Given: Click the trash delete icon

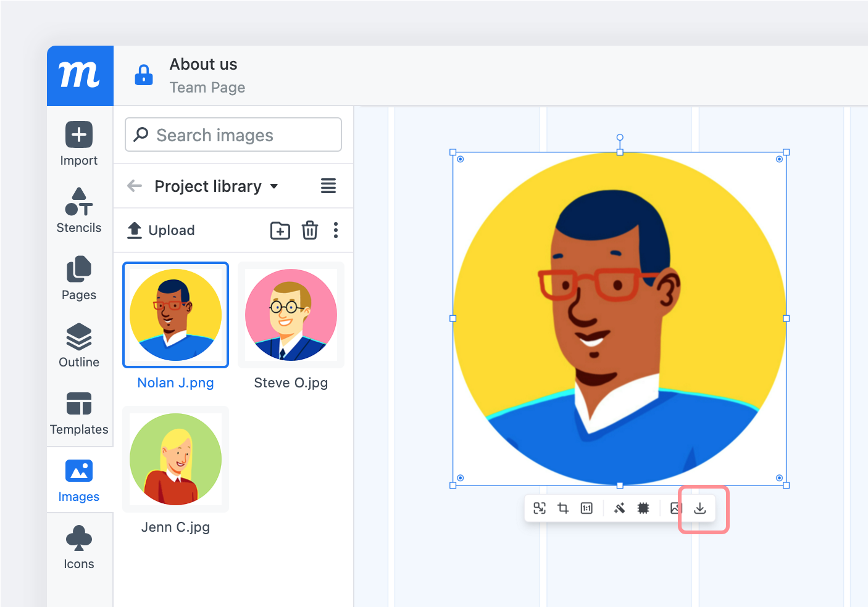Looking at the screenshot, I should tap(310, 230).
